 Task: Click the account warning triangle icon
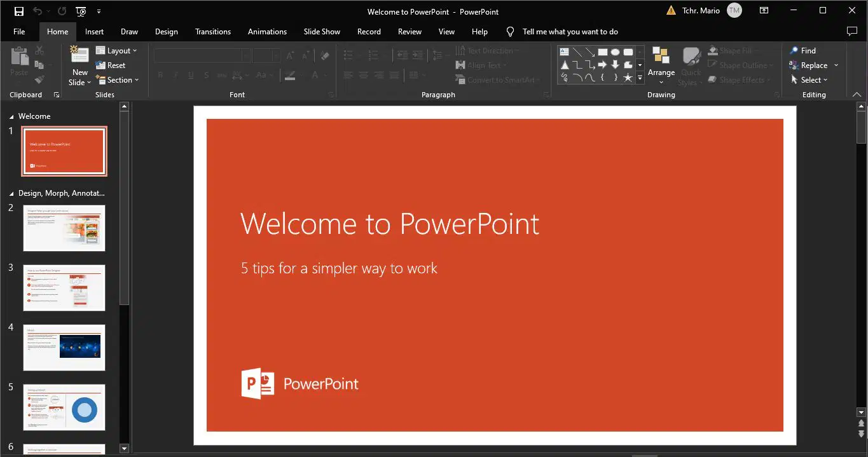click(672, 10)
